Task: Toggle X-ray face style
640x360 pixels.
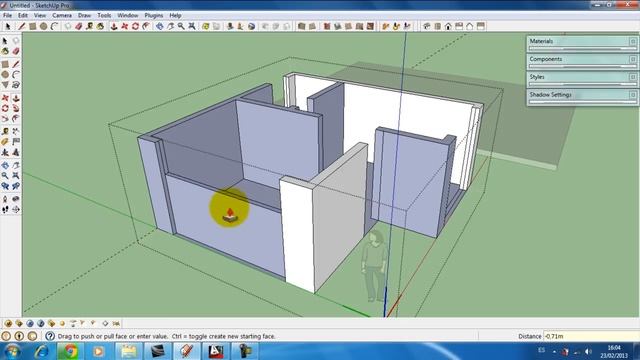Action: tap(301, 26)
